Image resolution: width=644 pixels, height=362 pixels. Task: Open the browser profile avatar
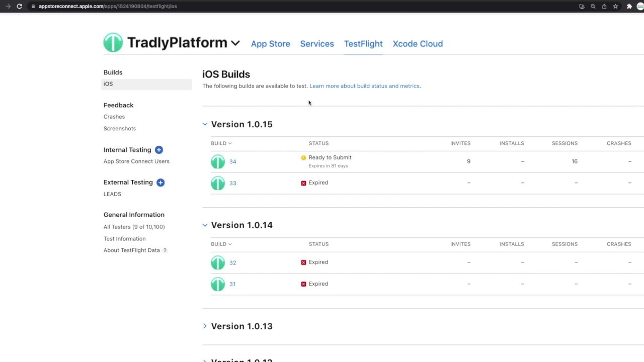[640, 6]
